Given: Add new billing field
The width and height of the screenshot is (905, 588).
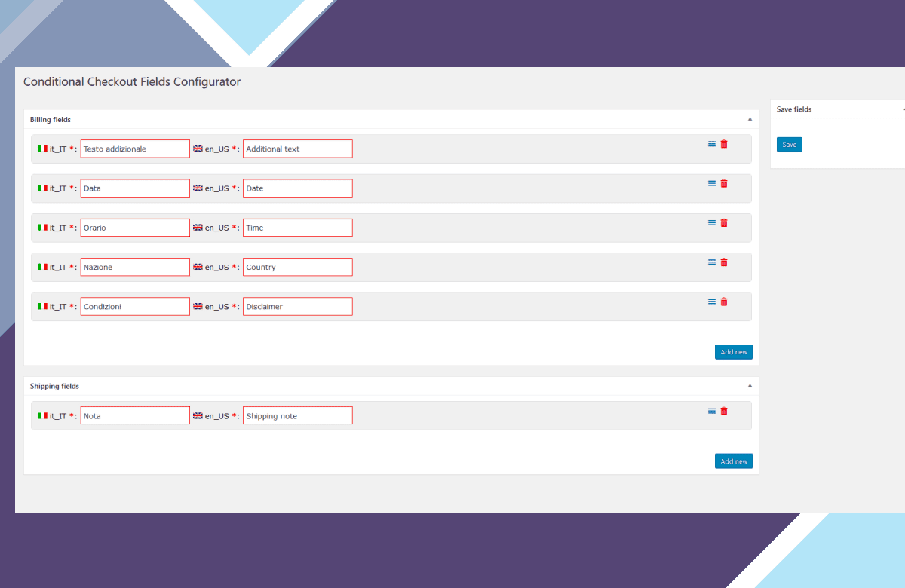Looking at the screenshot, I should [x=734, y=352].
